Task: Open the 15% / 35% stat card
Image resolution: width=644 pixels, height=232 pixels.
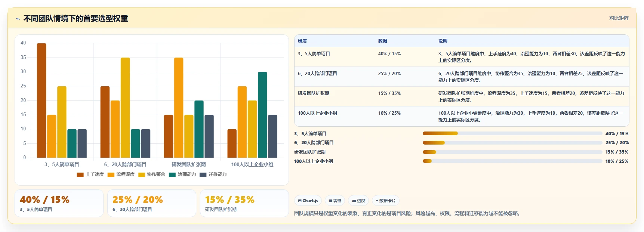Action: click(244, 203)
